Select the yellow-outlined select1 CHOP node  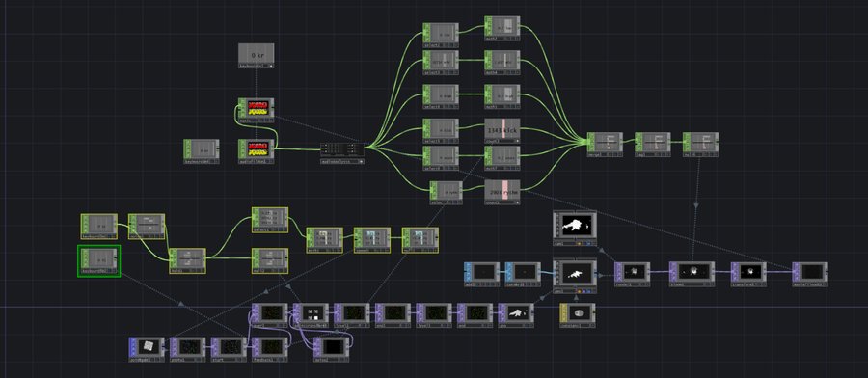(x=270, y=220)
